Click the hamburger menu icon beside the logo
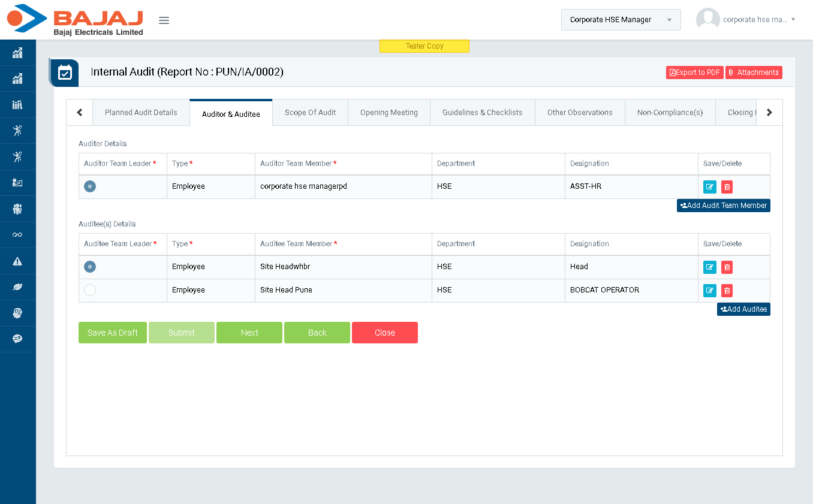Screen dimensions: 813x504 click(x=164, y=20)
